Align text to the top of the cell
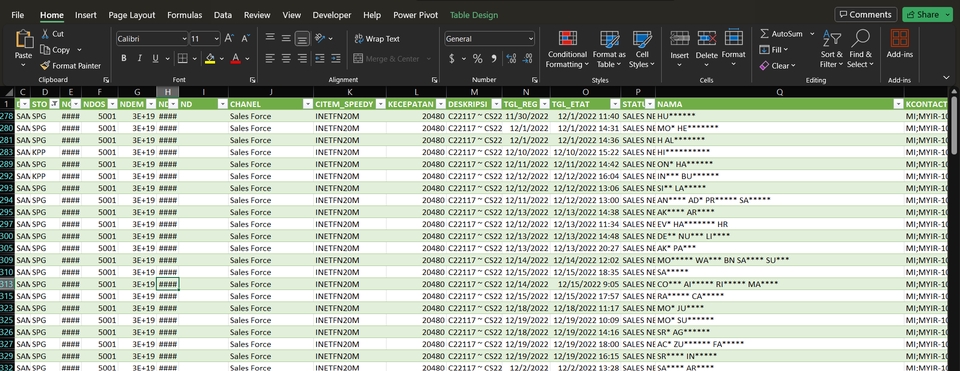 point(270,38)
